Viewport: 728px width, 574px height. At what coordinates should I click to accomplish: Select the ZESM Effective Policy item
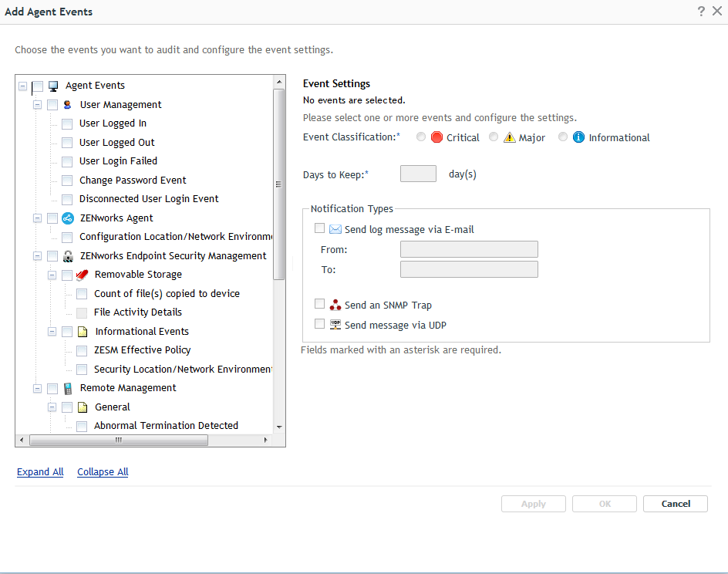coord(142,350)
